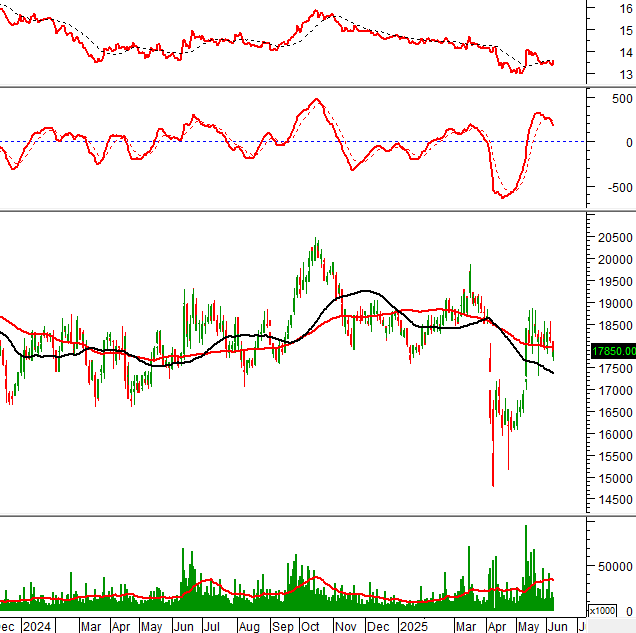This screenshot has width=636, height=633.
Task: Select the Sep month label on axis
Action: click(x=283, y=627)
